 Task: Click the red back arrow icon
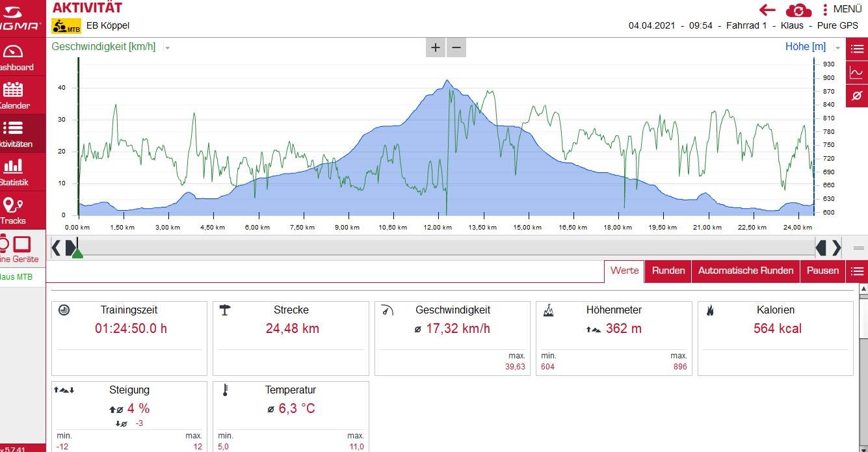[767, 10]
